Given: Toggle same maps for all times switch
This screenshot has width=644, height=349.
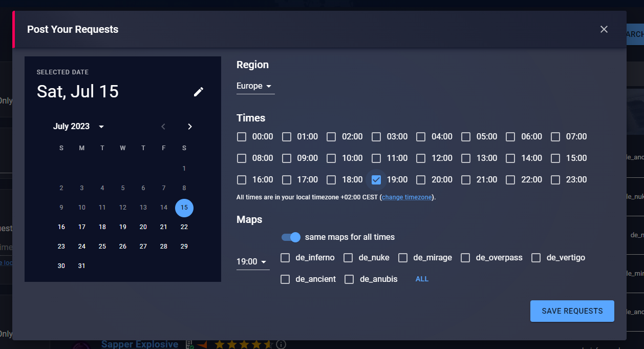Looking at the screenshot, I should (291, 237).
